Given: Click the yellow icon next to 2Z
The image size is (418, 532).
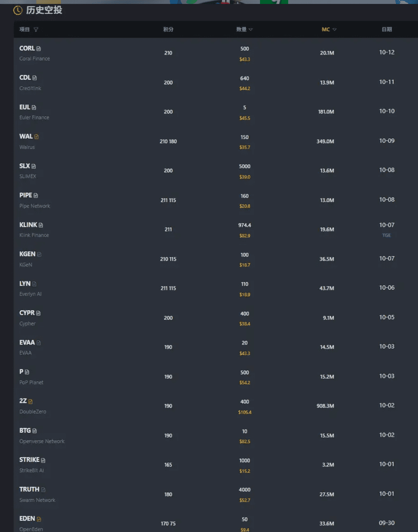Looking at the screenshot, I should click(31, 401).
